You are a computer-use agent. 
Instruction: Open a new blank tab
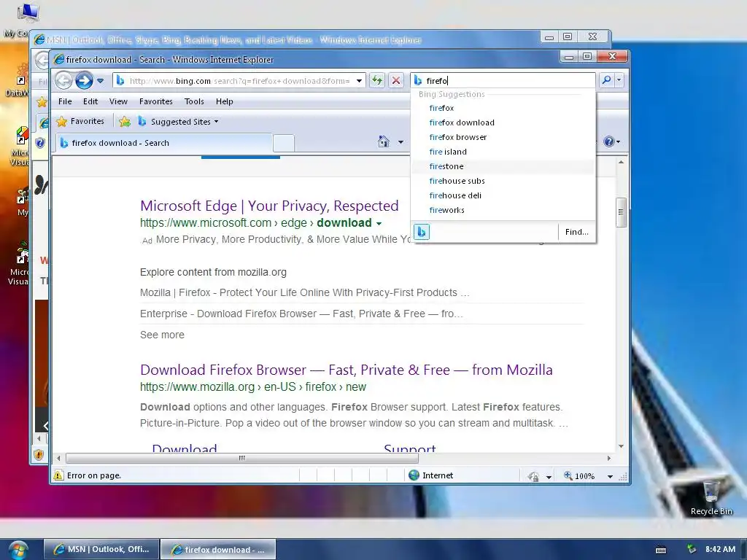(x=284, y=144)
